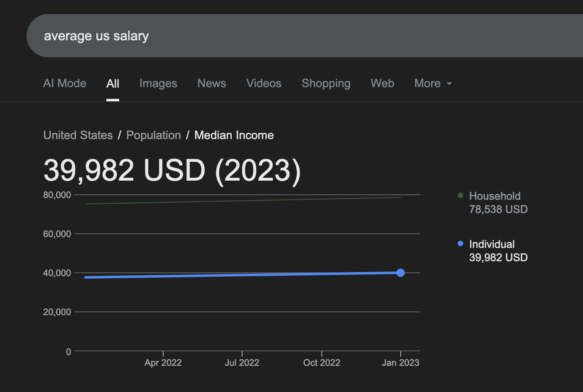Click the 'Jul 2022' axis label
Viewport: 583px width, 392px height.
(x=242, y=363)
